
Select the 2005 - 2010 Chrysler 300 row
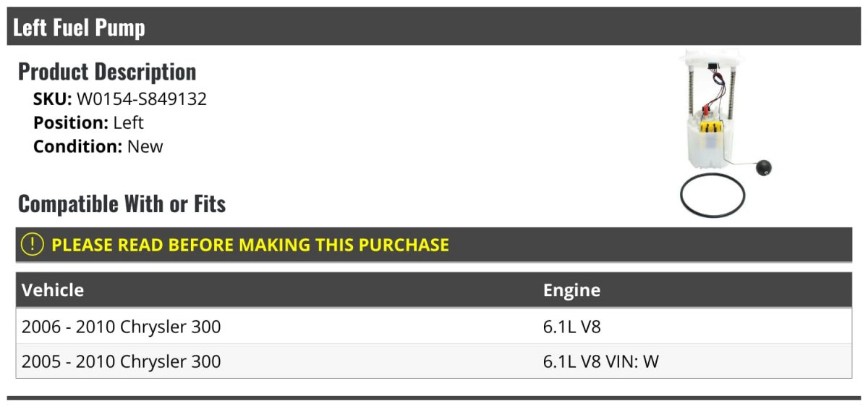point(122,361)
